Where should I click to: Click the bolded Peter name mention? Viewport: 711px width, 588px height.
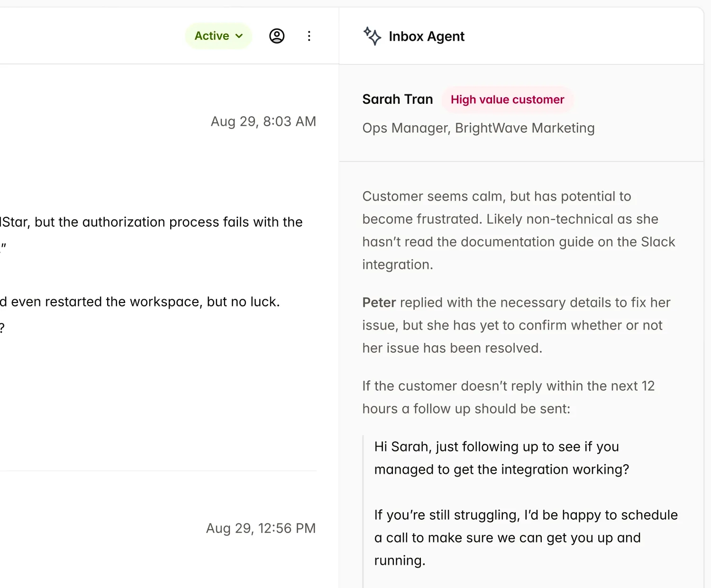[379, 303]
